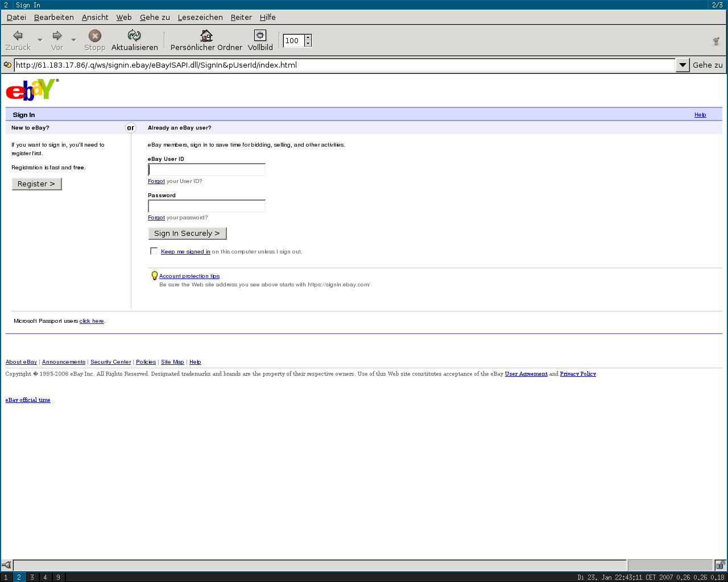
Task: Focus the Password field
Action: point(206,206)
